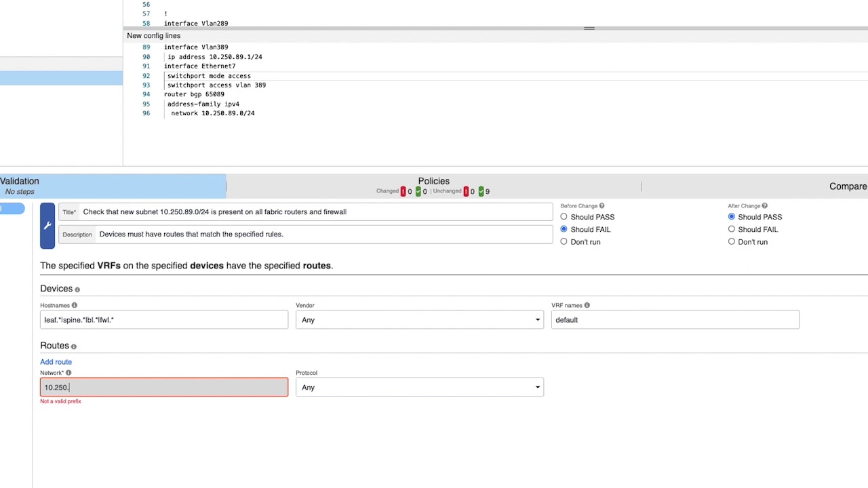Click the Add route link

(56, 362)
